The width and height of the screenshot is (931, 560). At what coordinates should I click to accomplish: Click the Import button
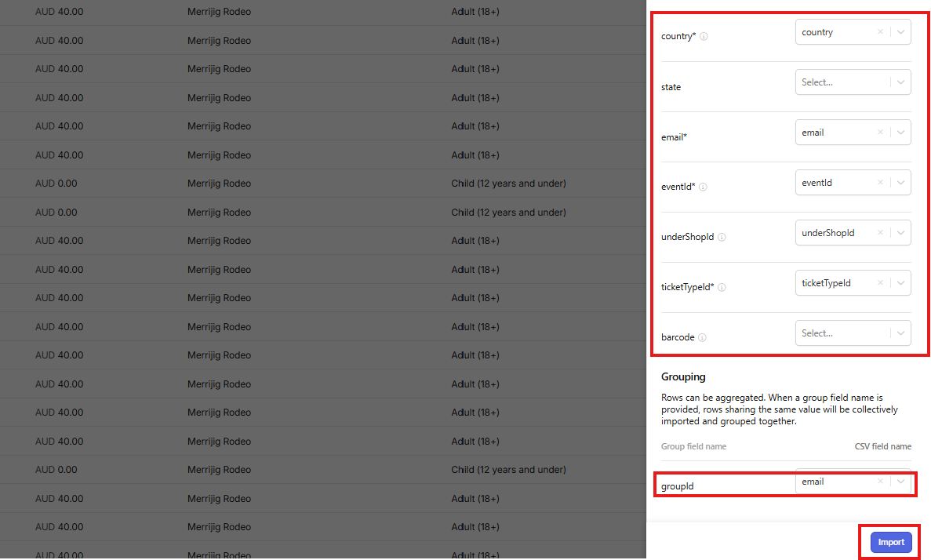pyautogui.click(x=891, y=542)
